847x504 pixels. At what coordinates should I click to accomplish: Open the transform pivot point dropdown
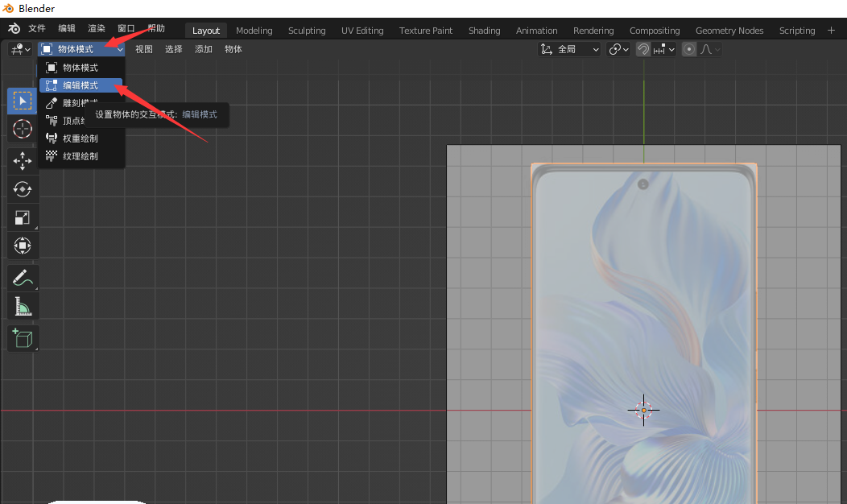[618, 50]
